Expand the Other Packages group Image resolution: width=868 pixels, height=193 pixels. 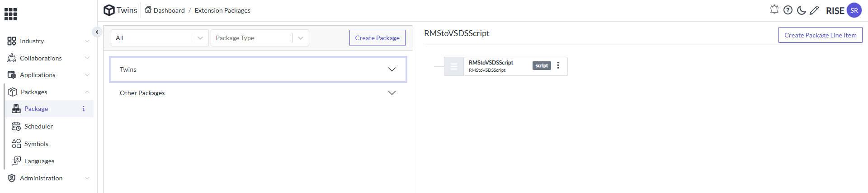coord(258,93)
